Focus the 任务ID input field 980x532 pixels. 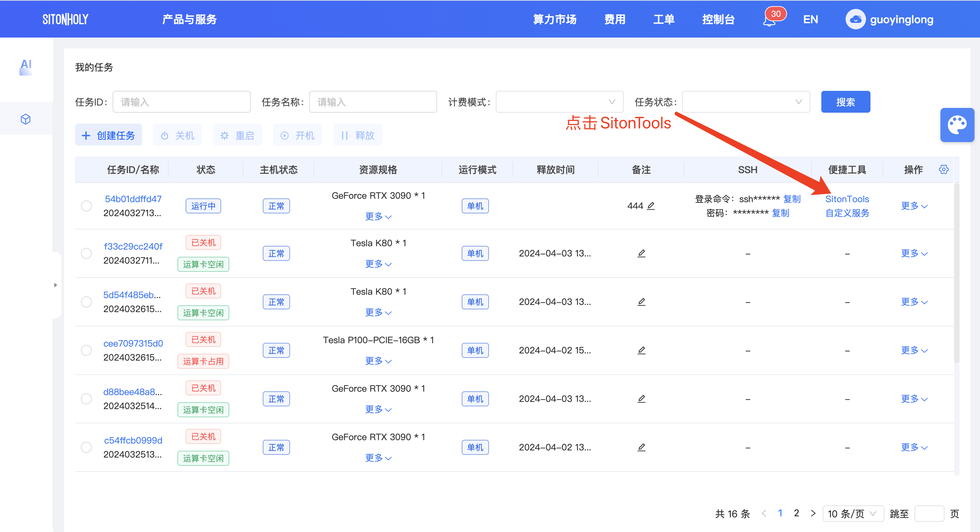click(182, 102)
